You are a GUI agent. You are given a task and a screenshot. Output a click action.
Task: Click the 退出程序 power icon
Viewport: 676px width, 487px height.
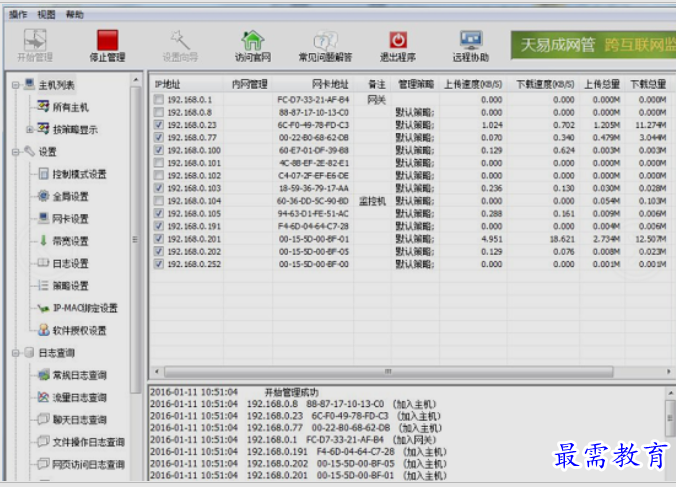[x=397, y=40]
